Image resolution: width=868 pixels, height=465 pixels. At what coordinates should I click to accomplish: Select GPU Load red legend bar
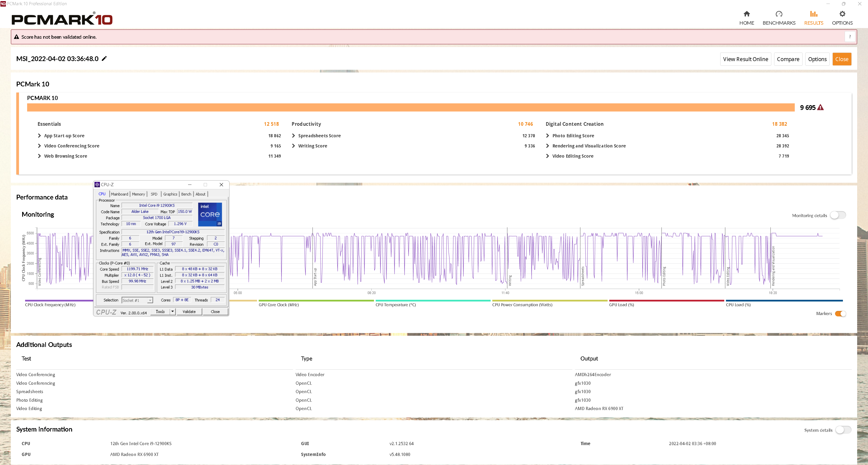[x=667, y=300]
